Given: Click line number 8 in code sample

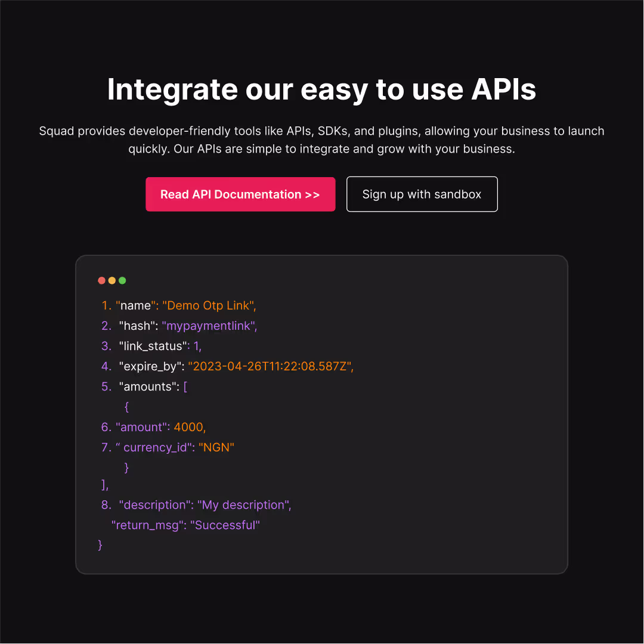Looking at the screenshot, I should (106, 505).
